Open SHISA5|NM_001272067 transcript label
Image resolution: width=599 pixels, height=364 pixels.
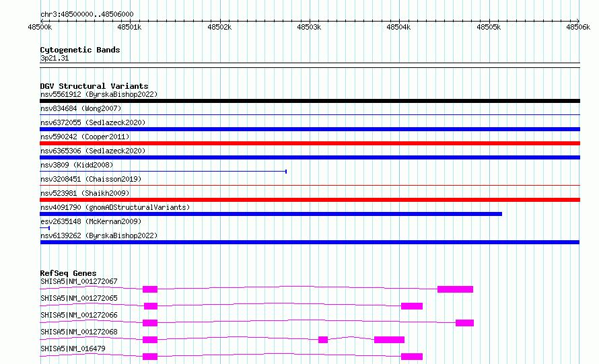[79, 281]
